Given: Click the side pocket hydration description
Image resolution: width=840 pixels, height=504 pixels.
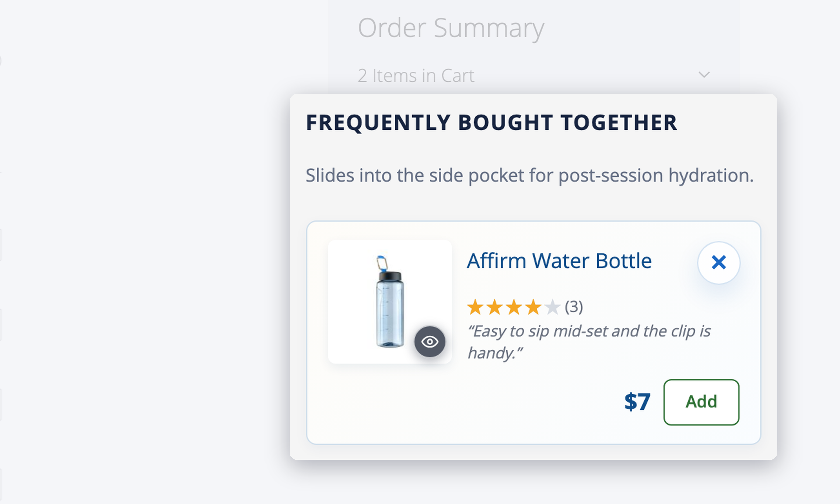Looking at the screenshot, I should tap(530, 175).
